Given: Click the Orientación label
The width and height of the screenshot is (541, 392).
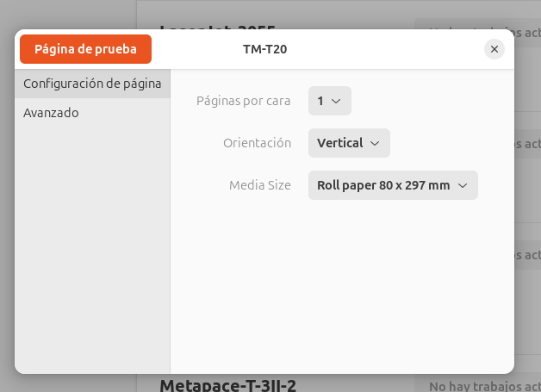Looking at the screenshot, I should pyautogui.click(x=257, y=143).
